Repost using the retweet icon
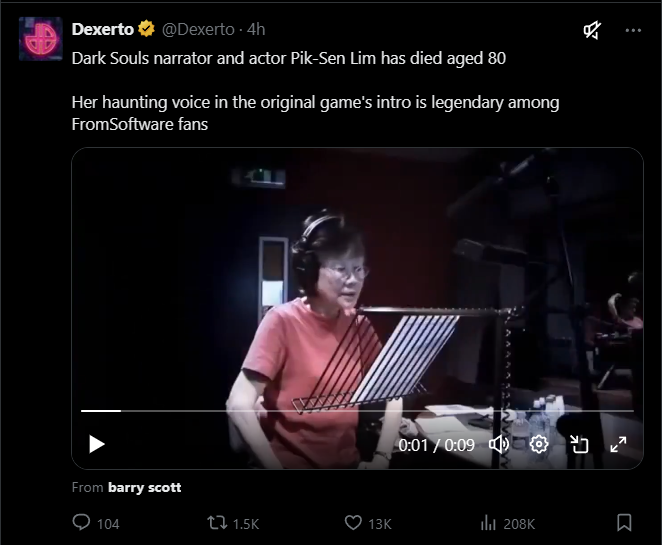 (x=217, y=523)
